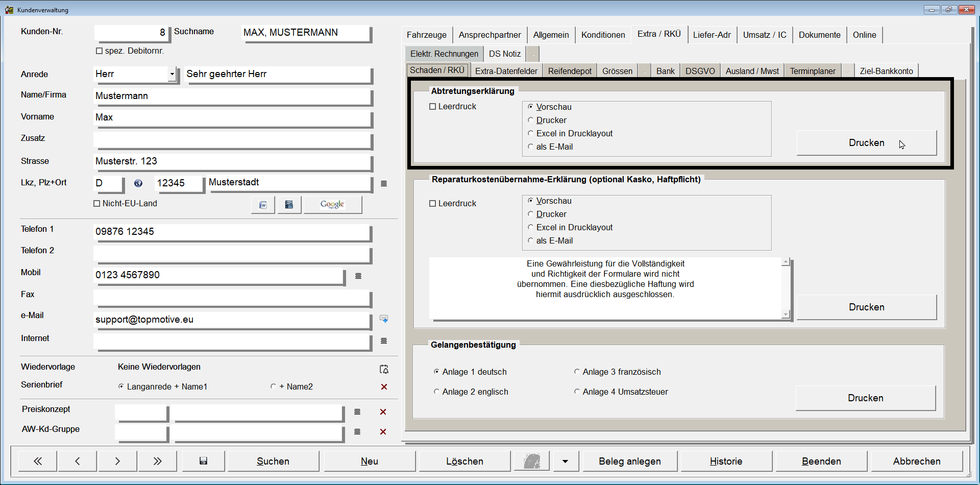980x485 pixels.
Task: Enable spez. Debitornr. checkbox
Action: coord(100,51)
